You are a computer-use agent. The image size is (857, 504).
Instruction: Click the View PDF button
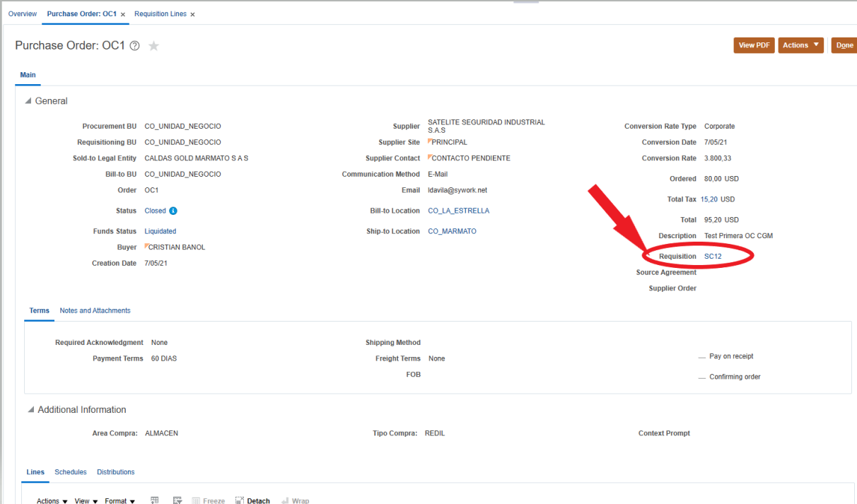[754, 45]
